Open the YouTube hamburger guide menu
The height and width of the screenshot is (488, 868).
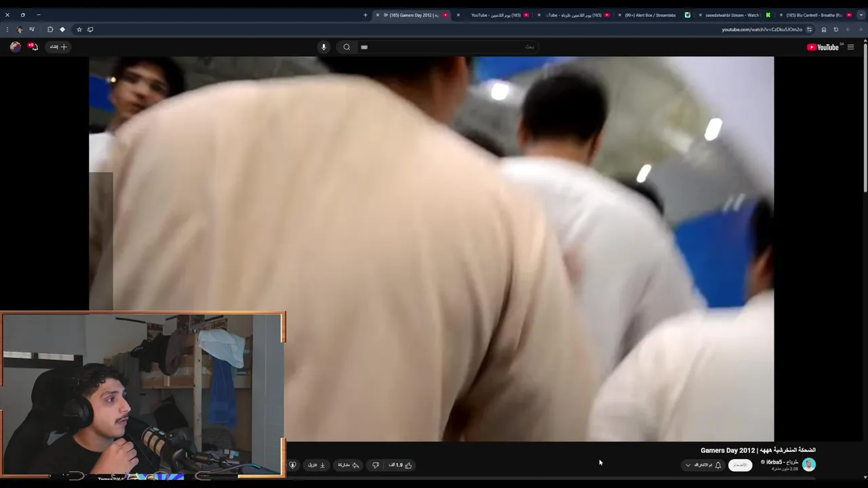tap(850, 47)
